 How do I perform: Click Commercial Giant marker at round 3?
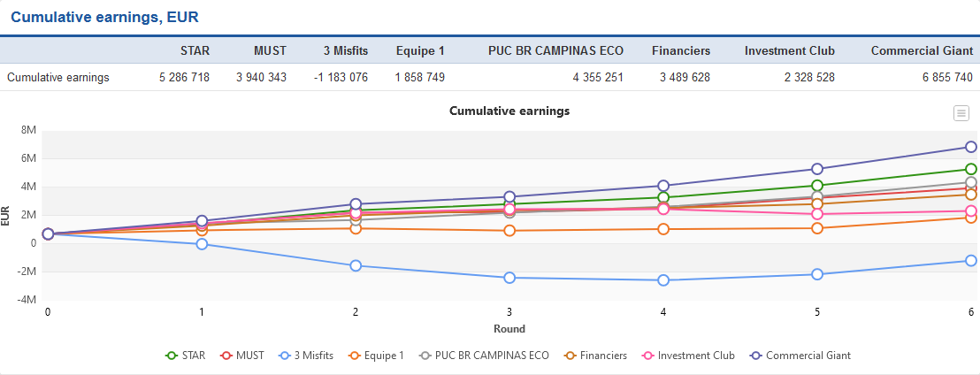(x=509, y=196)
